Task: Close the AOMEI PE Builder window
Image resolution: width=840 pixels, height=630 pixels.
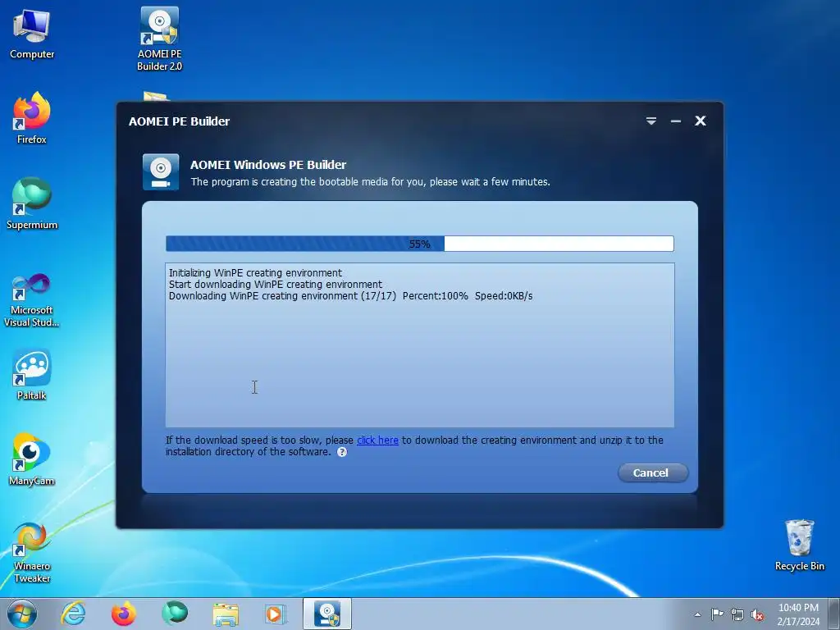Action: (x=701, y=121)
